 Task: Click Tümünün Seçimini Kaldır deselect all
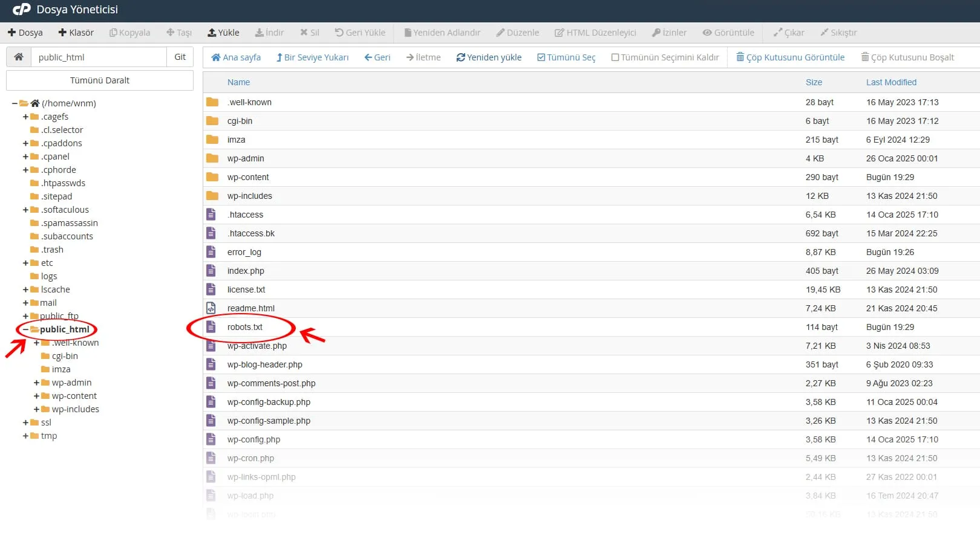[665, 57]
